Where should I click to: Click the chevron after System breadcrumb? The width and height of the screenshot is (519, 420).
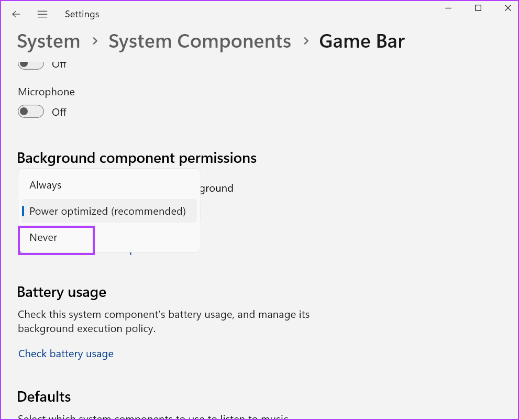coord(95,41)
